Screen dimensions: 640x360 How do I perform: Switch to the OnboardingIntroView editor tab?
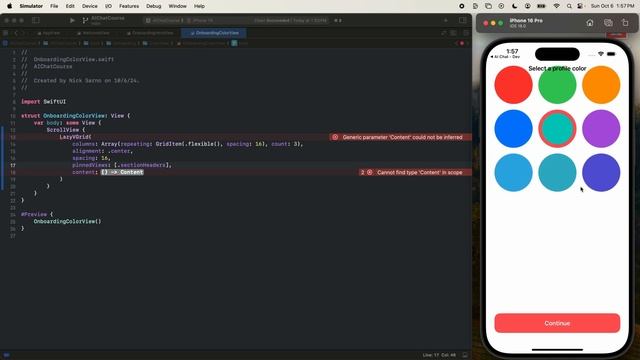149,33
